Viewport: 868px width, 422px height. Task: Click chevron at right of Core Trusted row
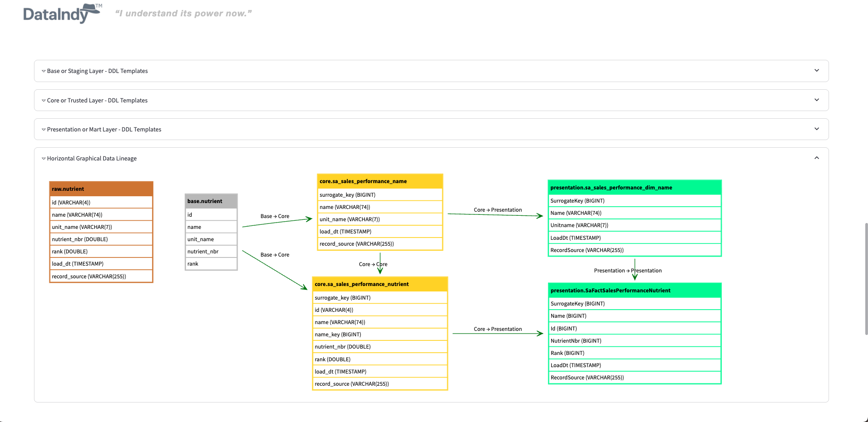(816, 100)
